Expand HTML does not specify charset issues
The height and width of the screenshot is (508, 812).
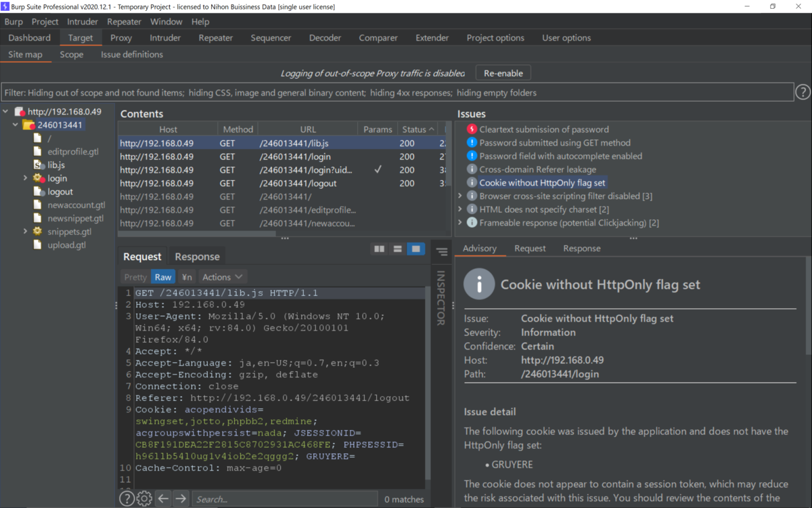(460, 209)
